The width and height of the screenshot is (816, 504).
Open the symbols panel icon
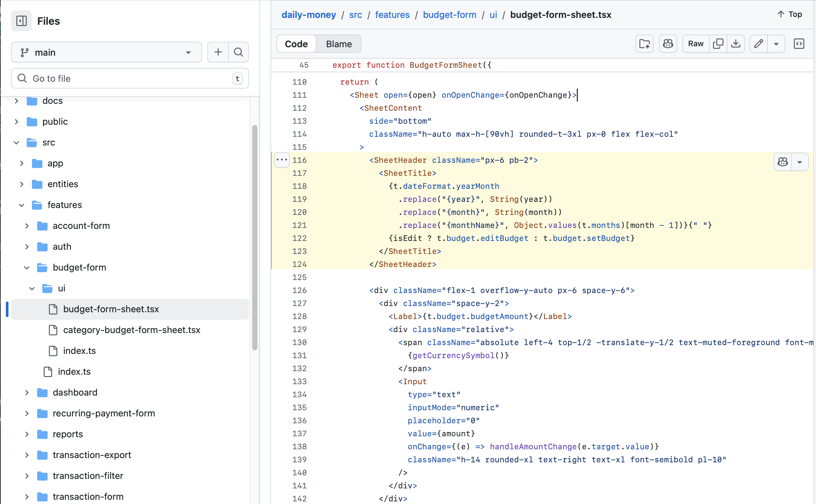coord(799,44)
